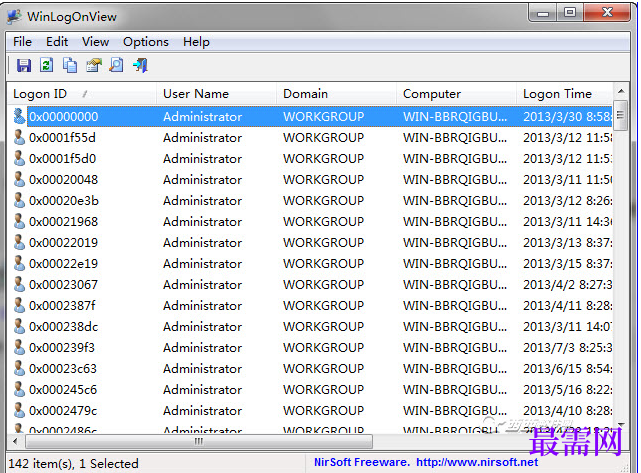Select Logon ID 0x00022e19

tap(63, 264)
